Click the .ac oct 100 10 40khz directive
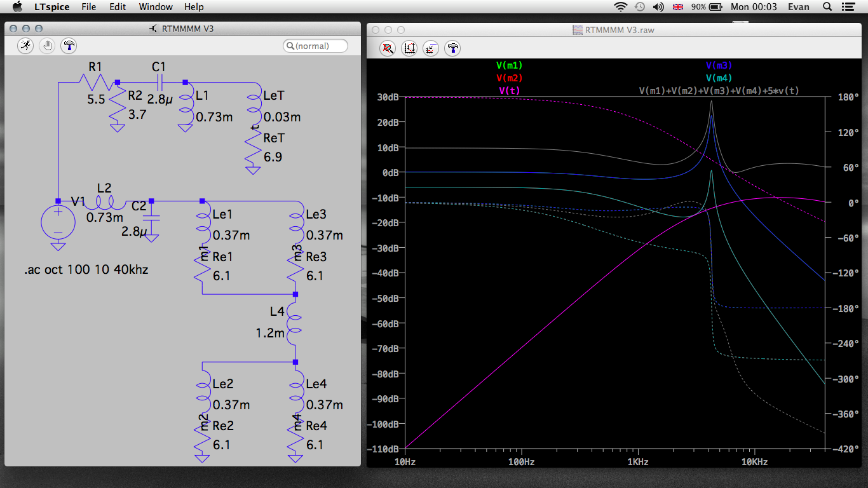 (86, 269)
